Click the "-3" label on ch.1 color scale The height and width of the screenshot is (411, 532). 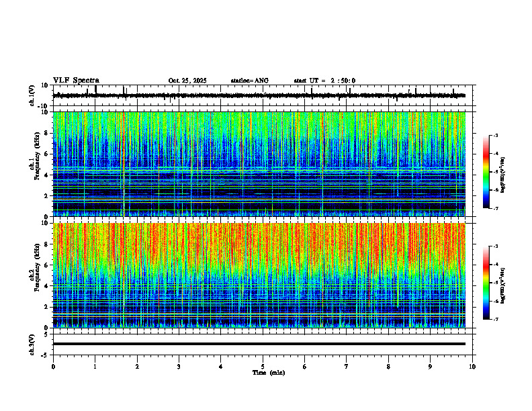point(496,136)
